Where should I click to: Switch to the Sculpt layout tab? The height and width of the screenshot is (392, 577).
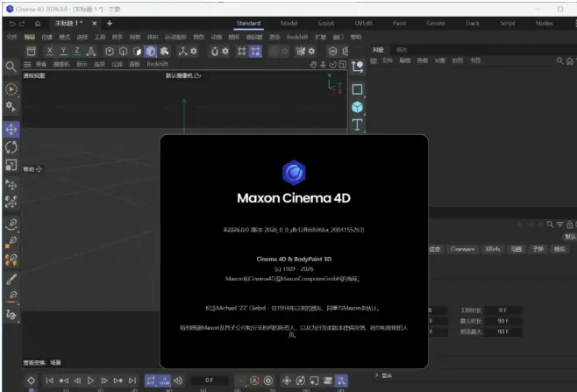tap(325, 23)
